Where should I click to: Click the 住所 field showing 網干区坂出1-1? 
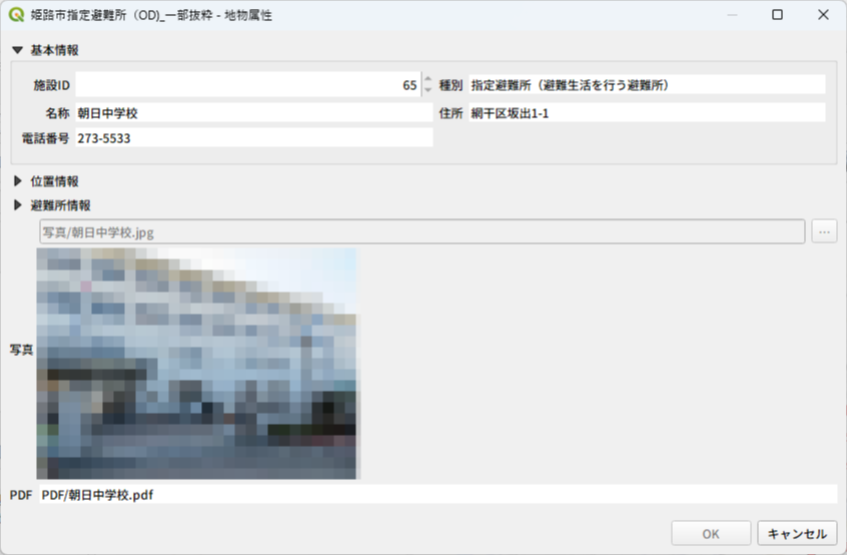point(646,113)
